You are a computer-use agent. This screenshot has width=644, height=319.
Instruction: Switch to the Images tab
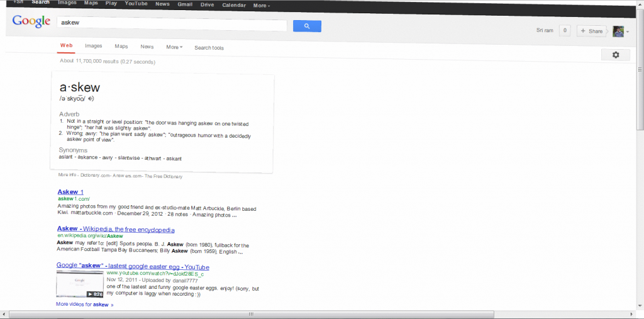(94, 46)
